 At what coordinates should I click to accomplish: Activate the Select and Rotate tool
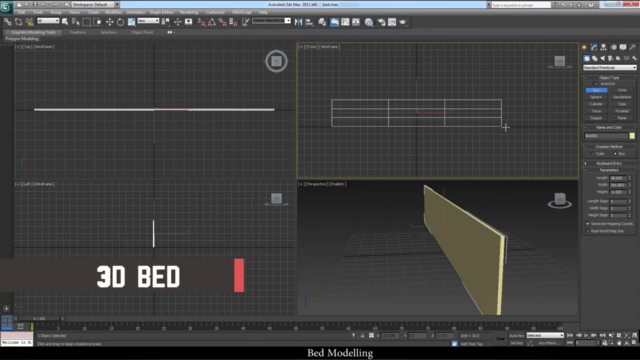coord(120,22)
